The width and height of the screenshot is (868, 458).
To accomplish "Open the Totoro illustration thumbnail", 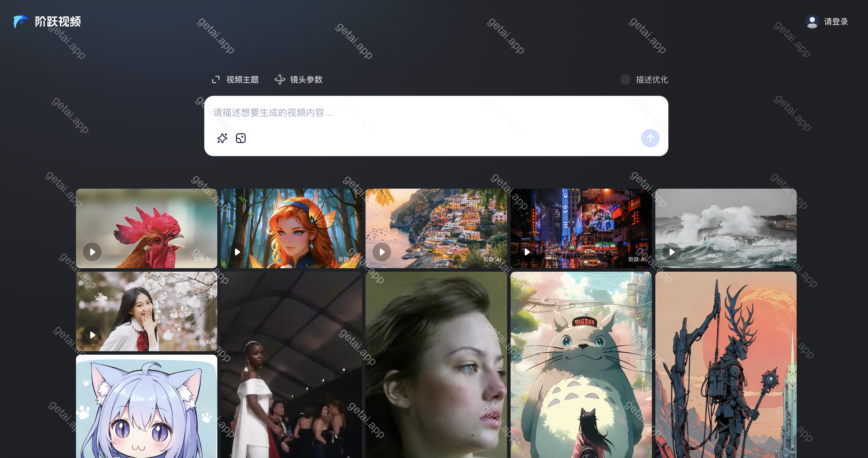I will tap(581, 365).
